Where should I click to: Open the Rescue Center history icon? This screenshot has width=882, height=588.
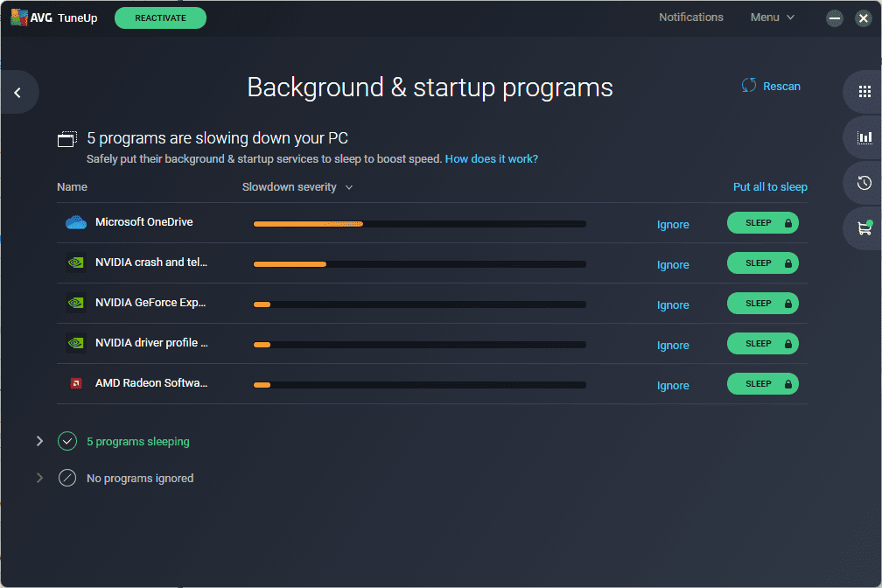tap(864, 183)
